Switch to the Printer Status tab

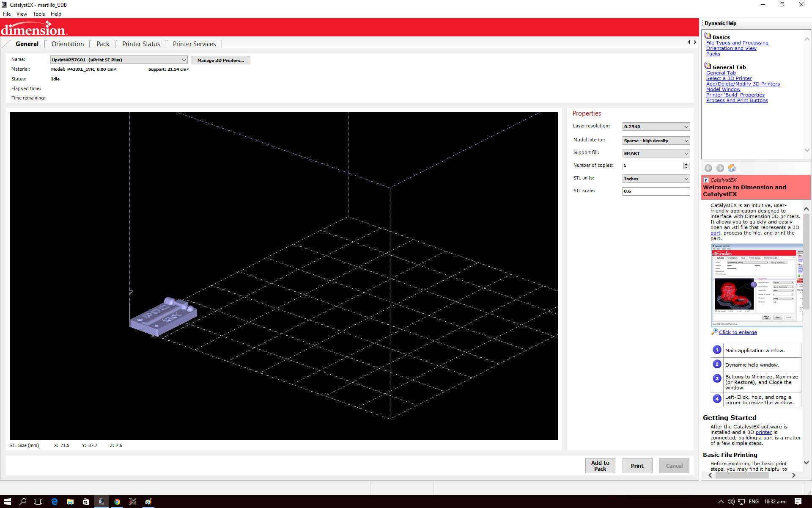point(141,44)
